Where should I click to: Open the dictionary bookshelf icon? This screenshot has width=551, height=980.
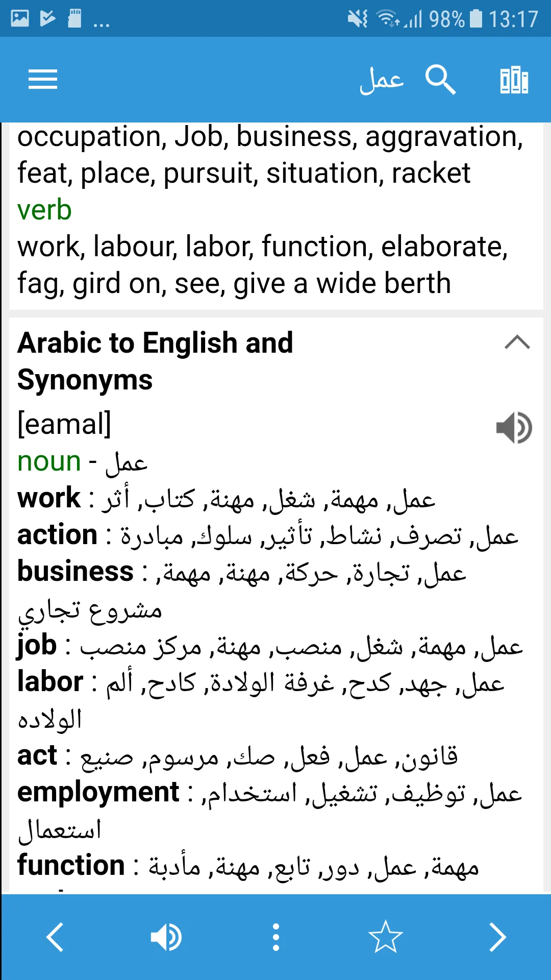tap(514, 79)
